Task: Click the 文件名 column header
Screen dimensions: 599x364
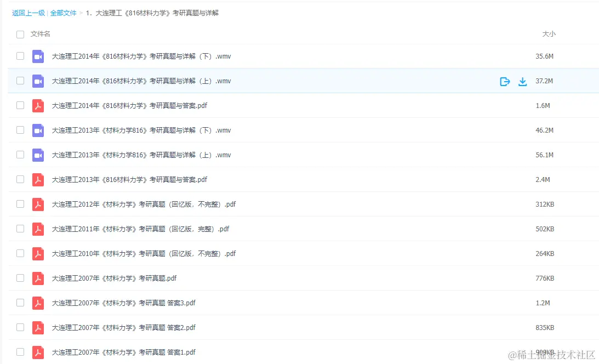Action: 40,34
